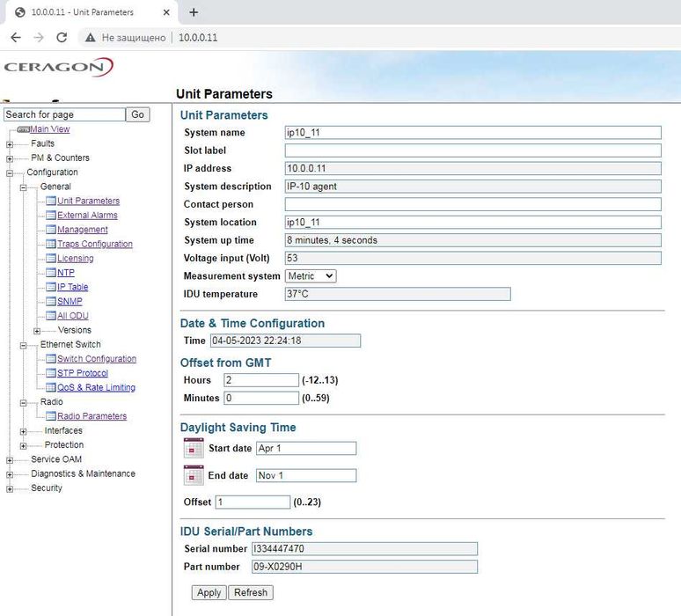Expand the Protection tree node

tap(24, 445)
